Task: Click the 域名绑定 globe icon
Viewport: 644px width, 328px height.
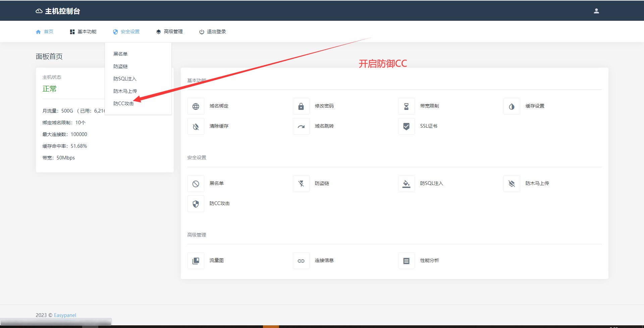Action: point(196,107)
